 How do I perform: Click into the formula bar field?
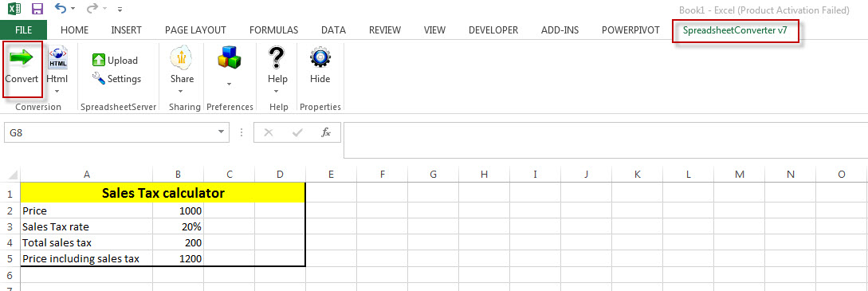point(606,140)
